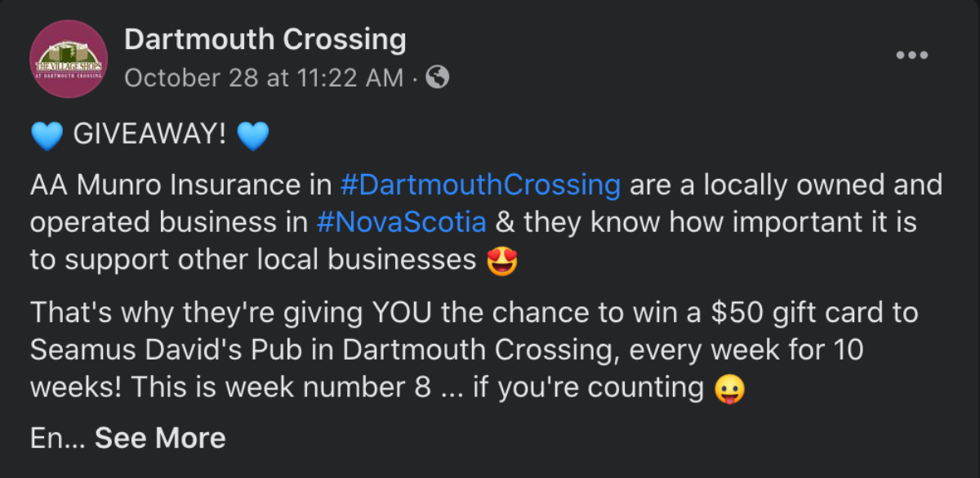Viewport: 980px width, 478px height.
Task: Click the truncated En... text
Action: 57,439
